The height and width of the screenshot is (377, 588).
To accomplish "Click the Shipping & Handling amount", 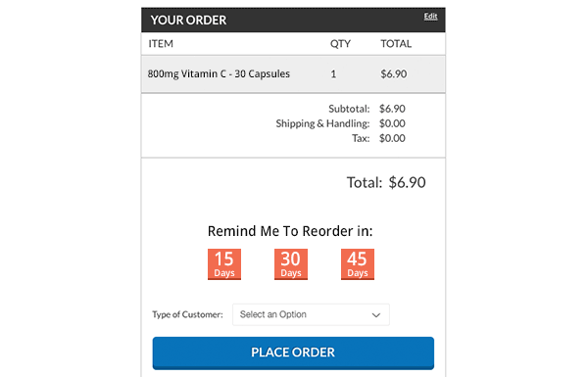I will pos(392,123).
